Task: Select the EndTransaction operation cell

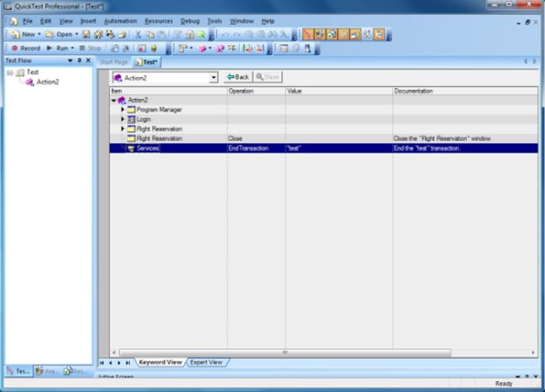Action: coord(257,148)
